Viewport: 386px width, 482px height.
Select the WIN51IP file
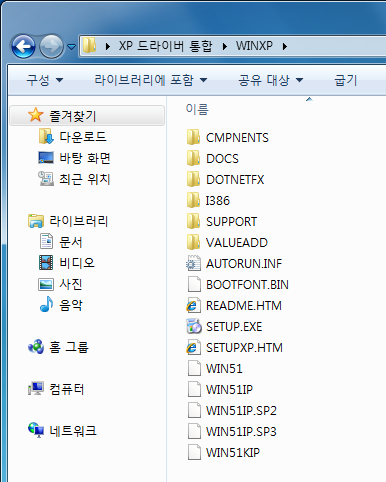point(229,390)
